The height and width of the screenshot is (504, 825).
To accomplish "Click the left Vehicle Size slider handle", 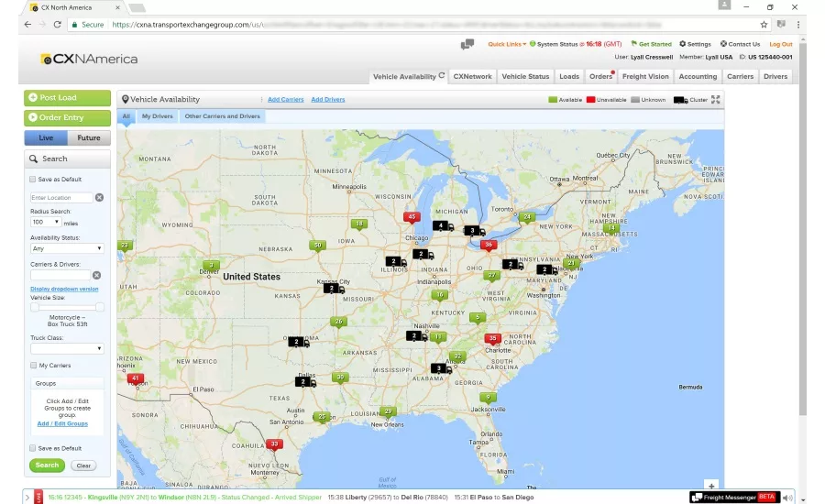I will point(35,307).
